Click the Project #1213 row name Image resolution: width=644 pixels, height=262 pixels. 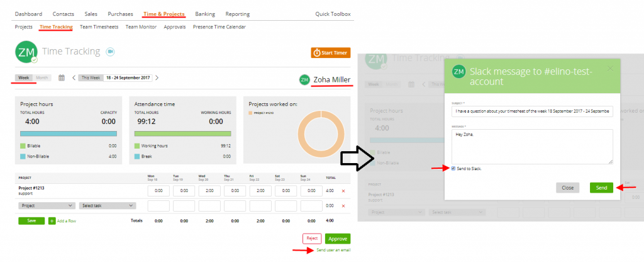[x=31, y=188]
